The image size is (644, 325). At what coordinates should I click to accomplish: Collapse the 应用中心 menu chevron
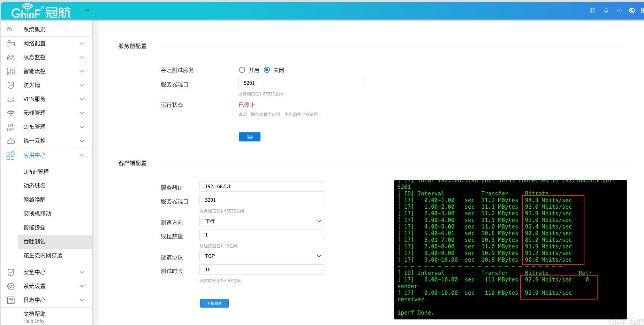82,155
